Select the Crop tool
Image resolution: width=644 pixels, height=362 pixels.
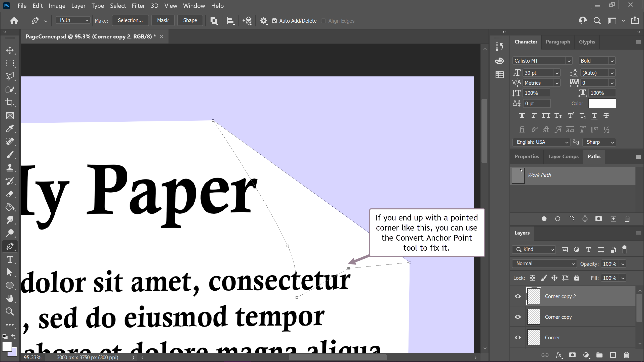coord(10,102)
